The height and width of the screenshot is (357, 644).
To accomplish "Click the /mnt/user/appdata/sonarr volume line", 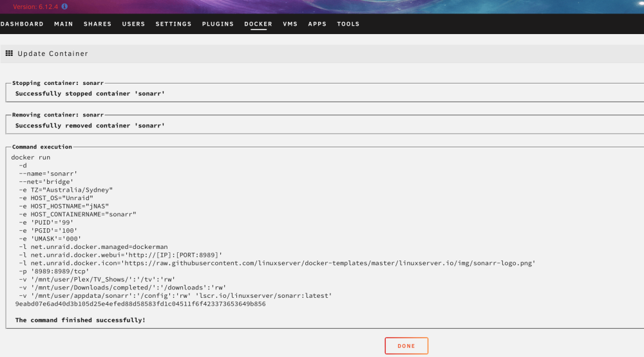I will tap(175, 296).
